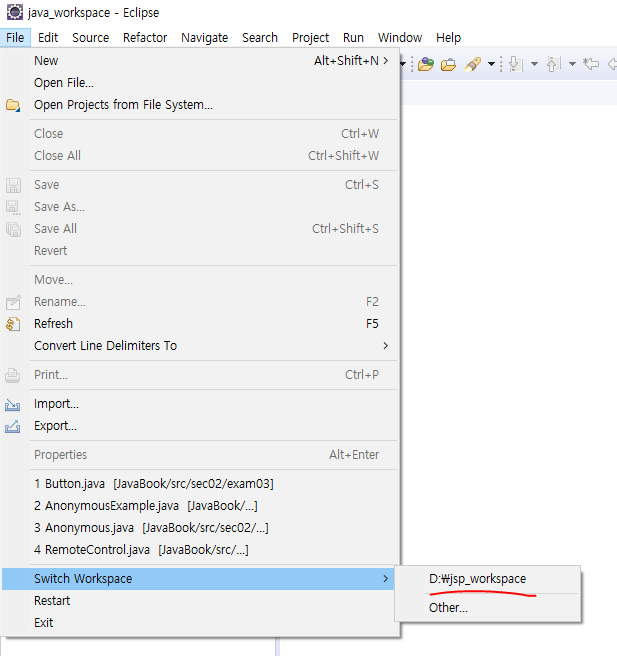Open the Refactor menu
Screen dimensions: 617x656
click(x=145, y=38)
